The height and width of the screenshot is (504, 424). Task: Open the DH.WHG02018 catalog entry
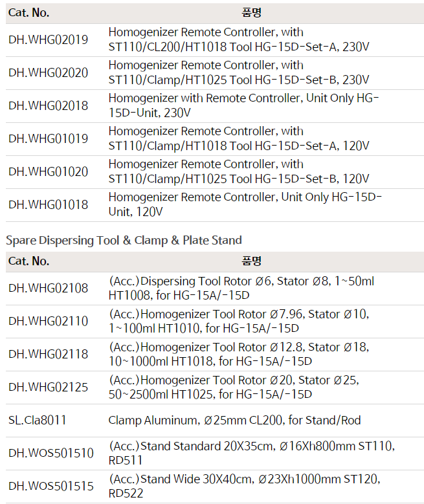pos(49,106)
